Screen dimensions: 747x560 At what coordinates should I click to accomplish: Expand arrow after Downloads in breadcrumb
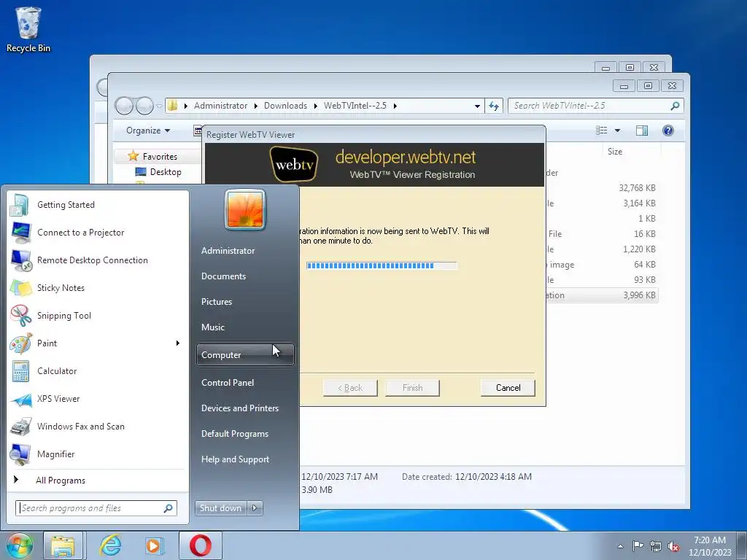pyautogui.click(x=315, y=106)
